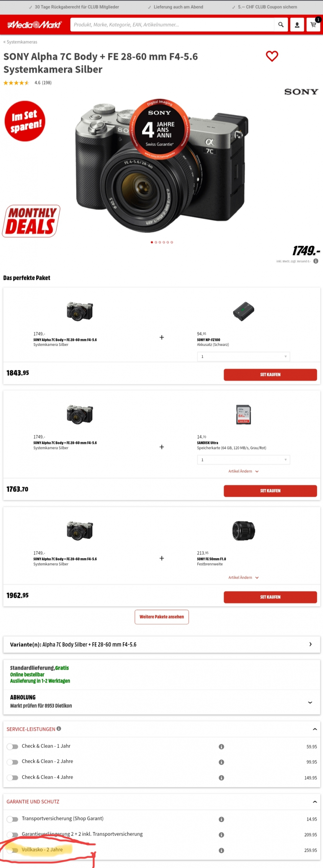Click Weitere Pakete ansehen button
The height and width of the screenshot is (868, 323).
point(161,617)
